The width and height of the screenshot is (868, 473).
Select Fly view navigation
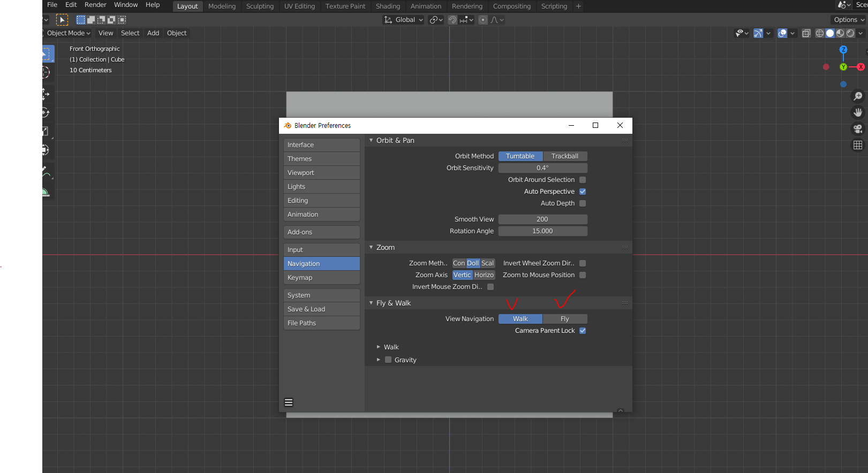click(565, 319)
